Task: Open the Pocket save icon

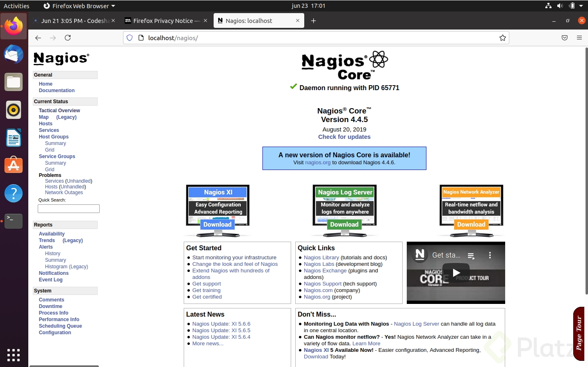Action: [x=565, y=38]
